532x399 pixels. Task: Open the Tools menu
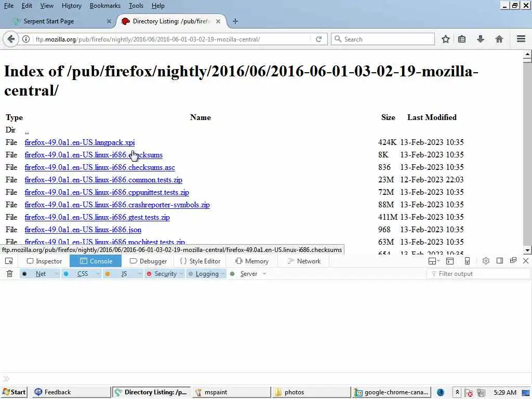pos(136,6)
